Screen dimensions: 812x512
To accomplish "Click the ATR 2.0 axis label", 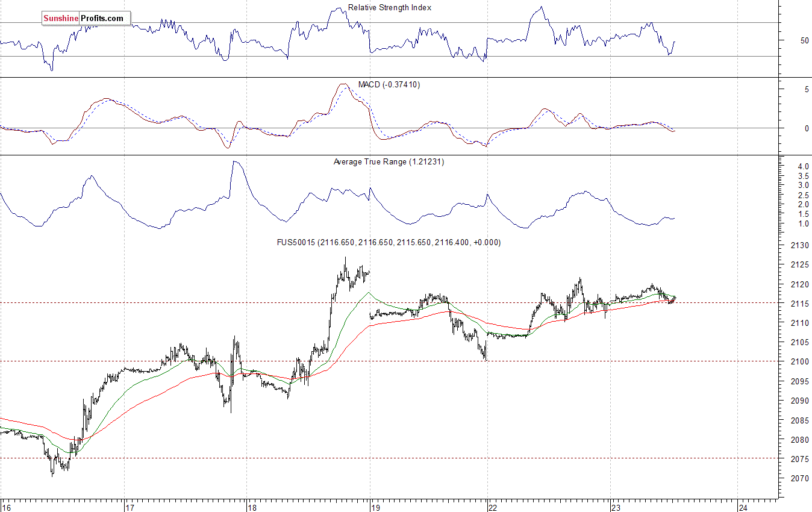I will (803, 204).
